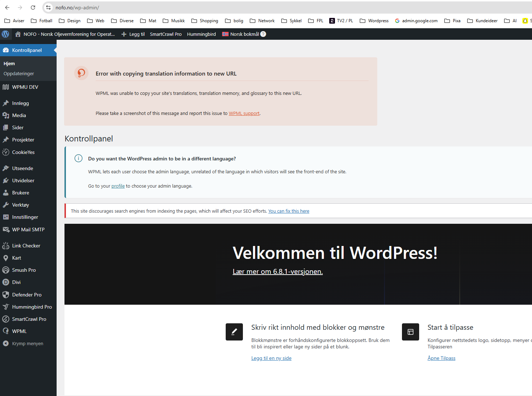The height and width of the screenshot is (396, 532).
Task: Go to Oppdateringer in sidebar
Action: click(19, 73)
